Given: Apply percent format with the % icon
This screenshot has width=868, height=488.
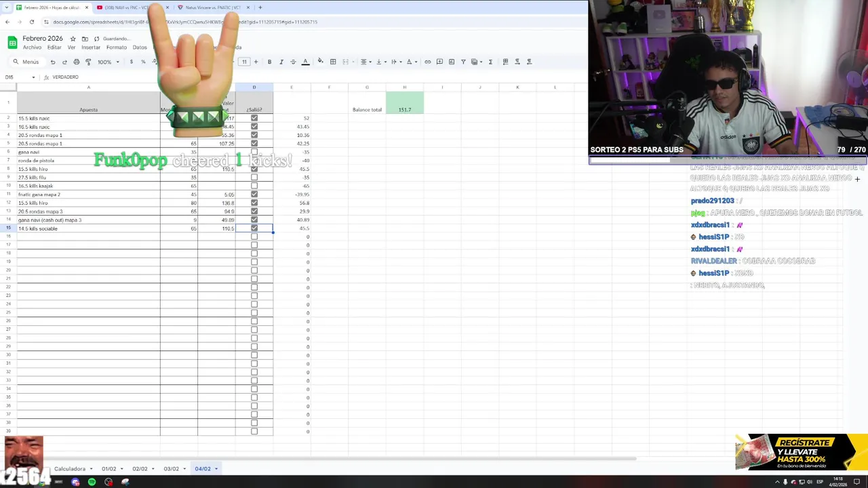Looking at the screenshot, I should 143,62.
